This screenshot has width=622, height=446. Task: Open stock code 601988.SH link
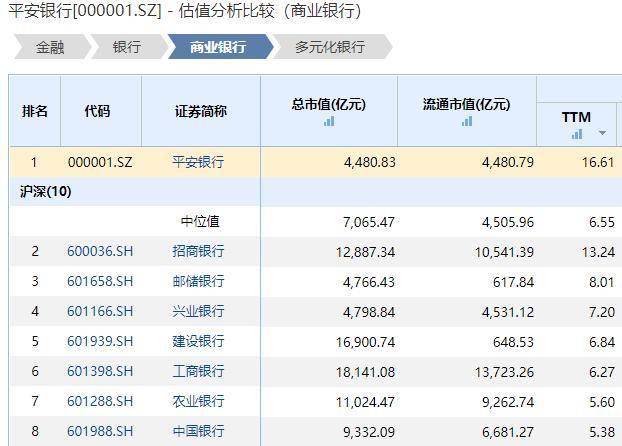pyautogui.click(x=100, y=431)
